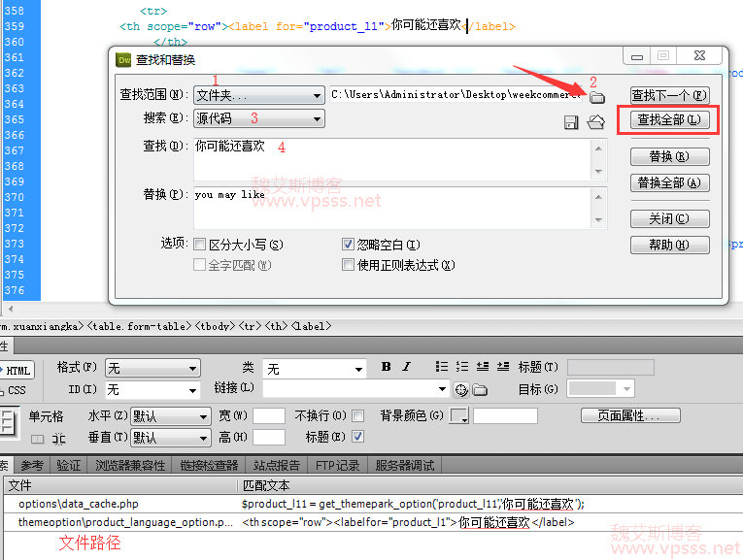Viewport: 743px width, 560px height.
Task: Expand the 格式 format dropdown
Action: [x=152, y=369]
